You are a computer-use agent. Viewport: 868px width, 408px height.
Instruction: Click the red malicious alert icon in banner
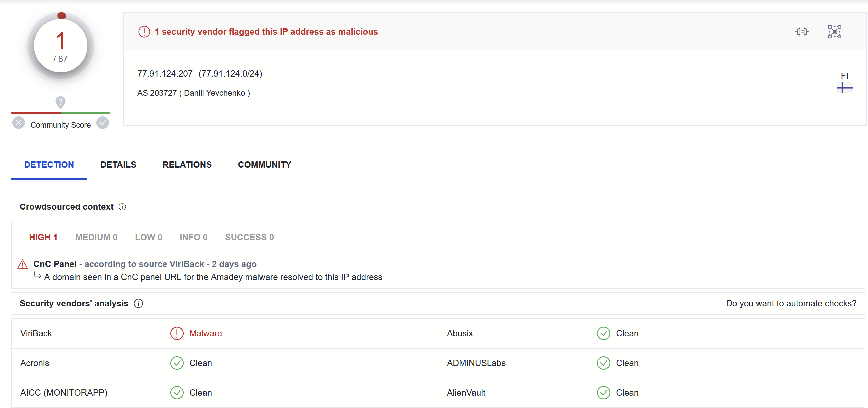144,32
